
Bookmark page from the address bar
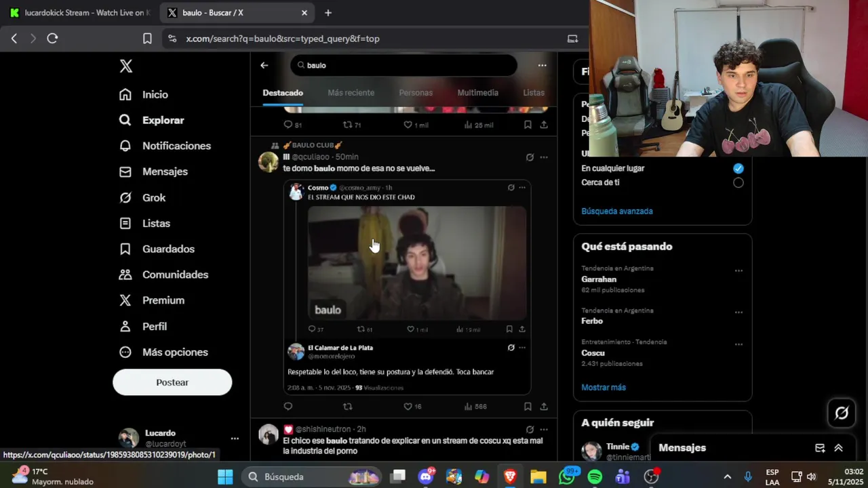pyautogui.click(x=147, y=39)
